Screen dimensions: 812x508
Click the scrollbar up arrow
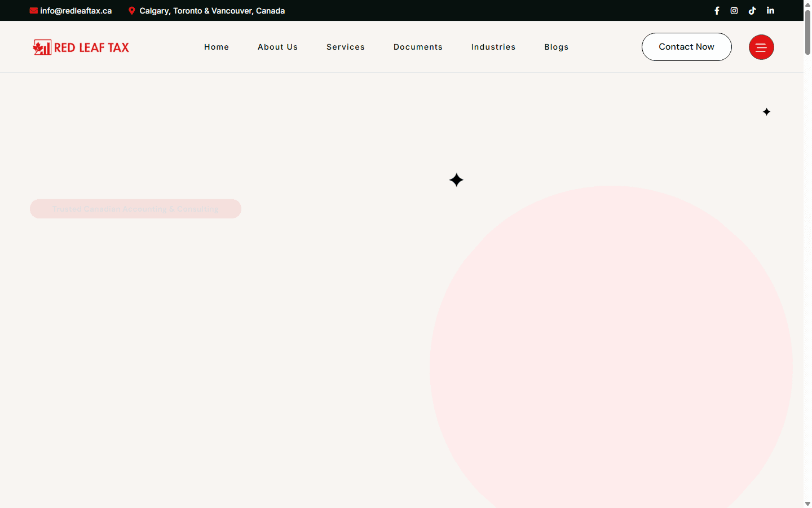(x=807, y=4)
